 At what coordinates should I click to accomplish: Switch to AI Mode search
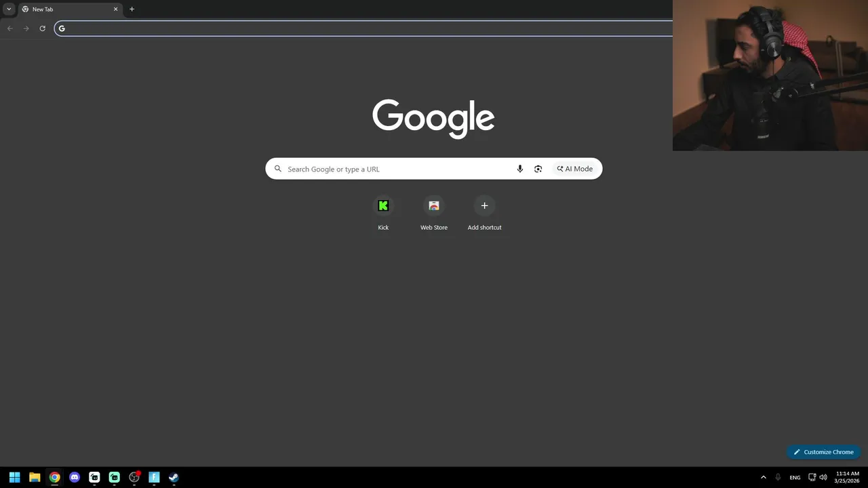pos(575,169)
